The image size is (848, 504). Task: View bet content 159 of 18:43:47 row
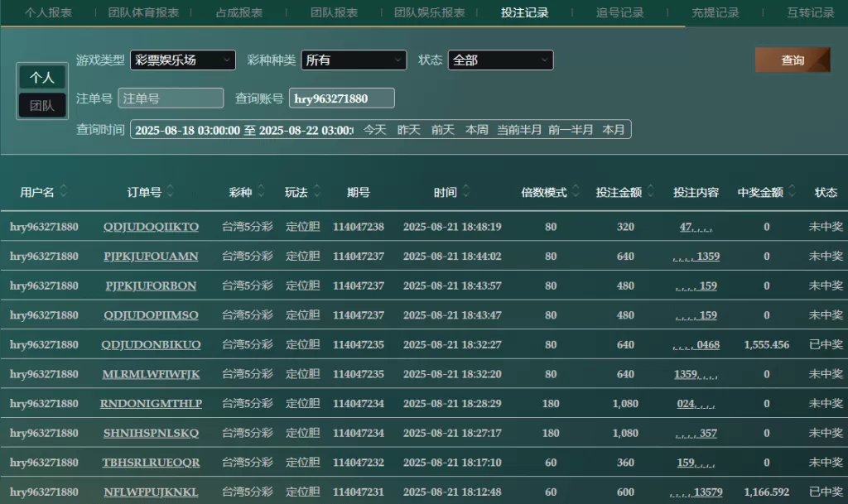click(696, 315)
